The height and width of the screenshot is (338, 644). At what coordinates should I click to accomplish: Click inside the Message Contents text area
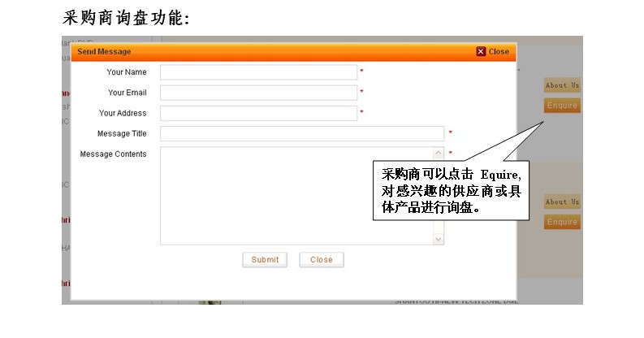point(296,195)
